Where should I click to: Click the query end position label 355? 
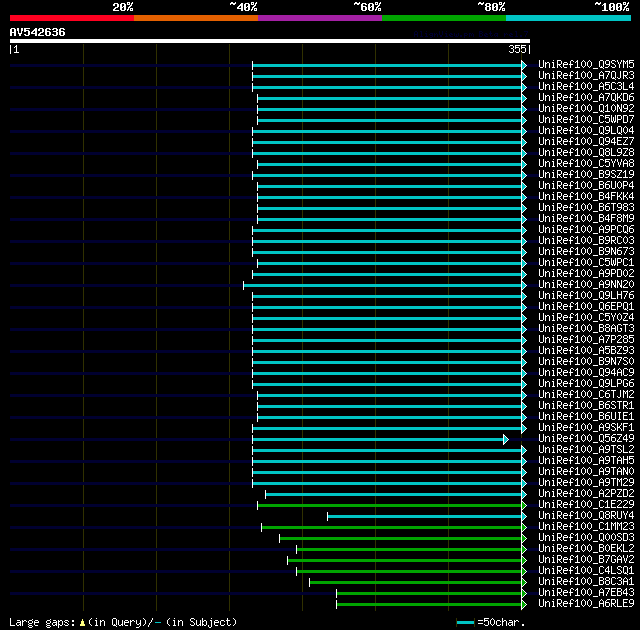click(x=517, y=49)
